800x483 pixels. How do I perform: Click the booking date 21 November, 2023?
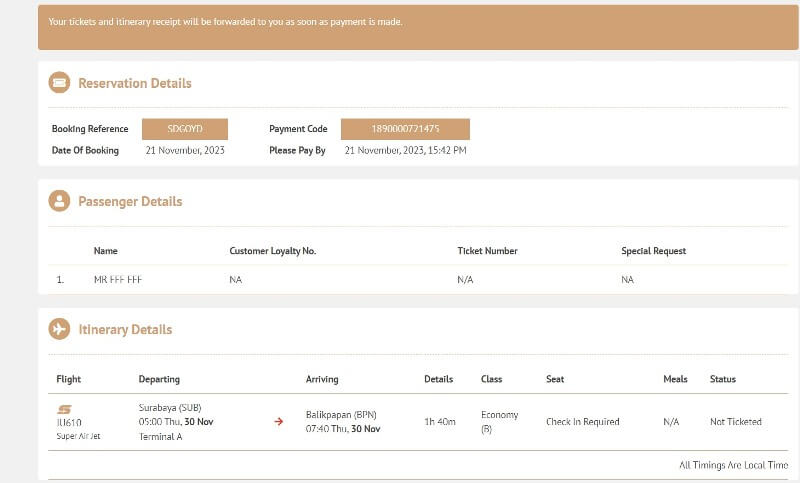tap(185, 150)
